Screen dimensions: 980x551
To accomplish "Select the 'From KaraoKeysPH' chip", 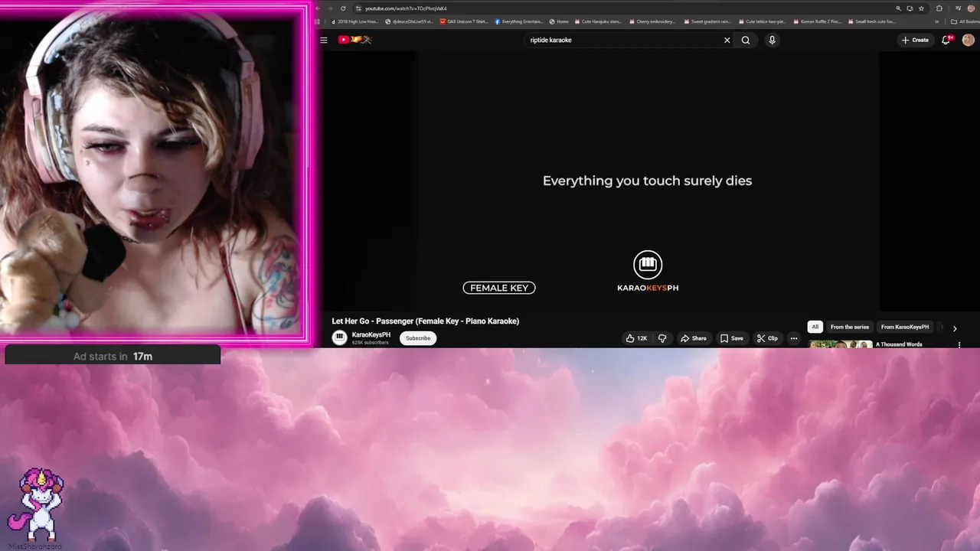I will 905,327.
